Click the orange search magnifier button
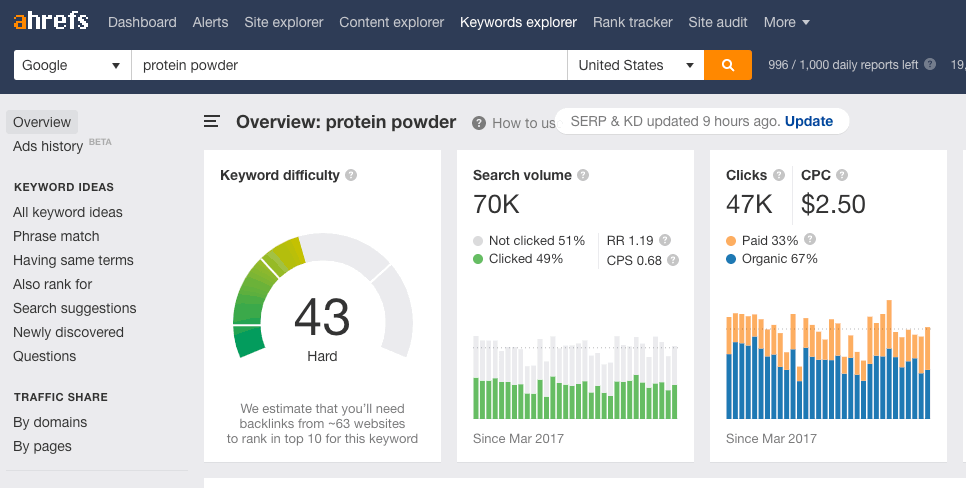Image resolution: width=966 pixels, height=488 pixels. [727, 65]
